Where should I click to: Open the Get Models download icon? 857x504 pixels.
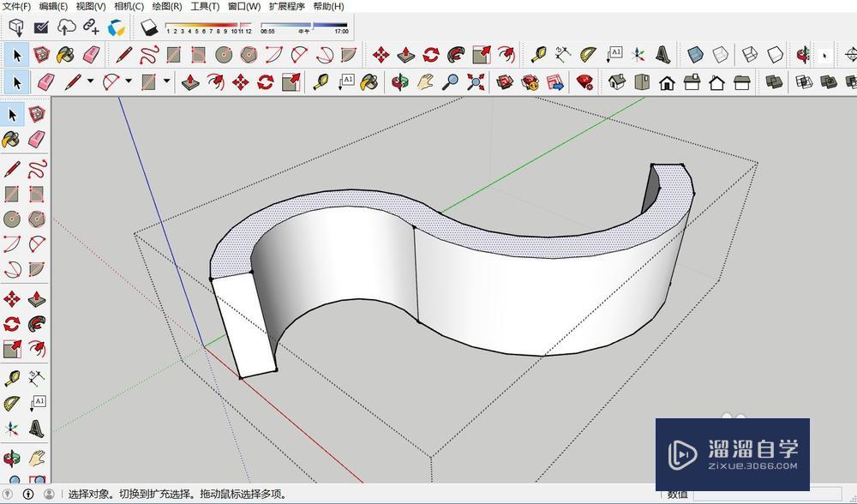[x=16, y=27]
